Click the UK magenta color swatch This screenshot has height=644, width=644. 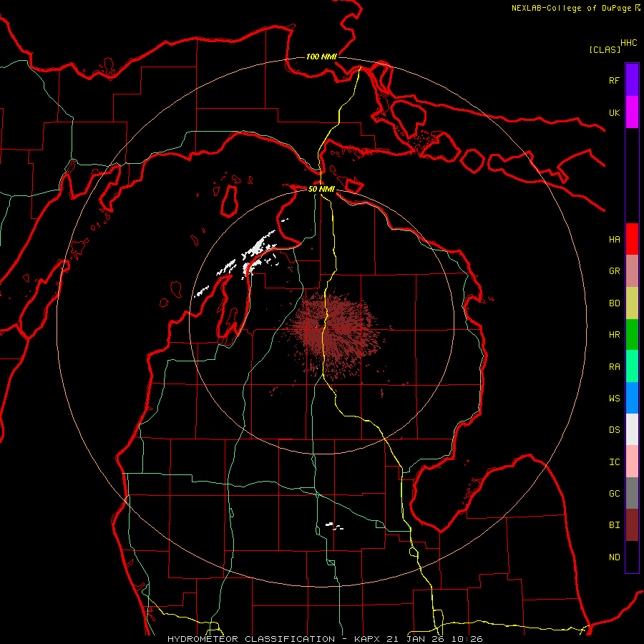coord(632,112)
